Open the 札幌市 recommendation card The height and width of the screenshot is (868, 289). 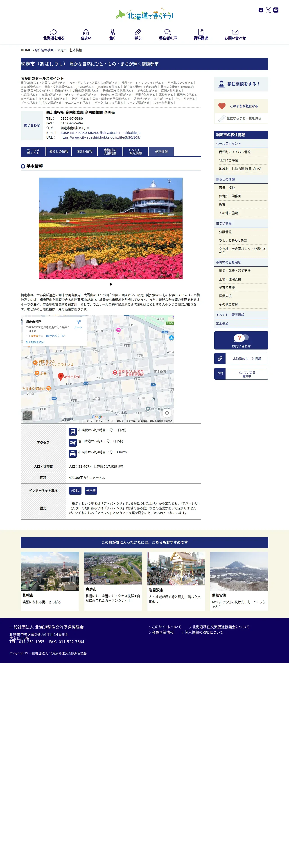click(50, 580)
